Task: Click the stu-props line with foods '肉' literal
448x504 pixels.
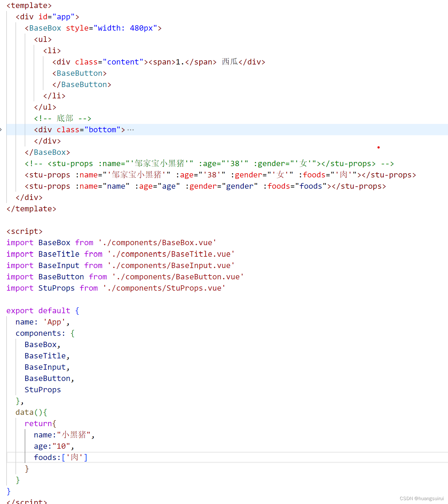Action: (x=220, y=175)
